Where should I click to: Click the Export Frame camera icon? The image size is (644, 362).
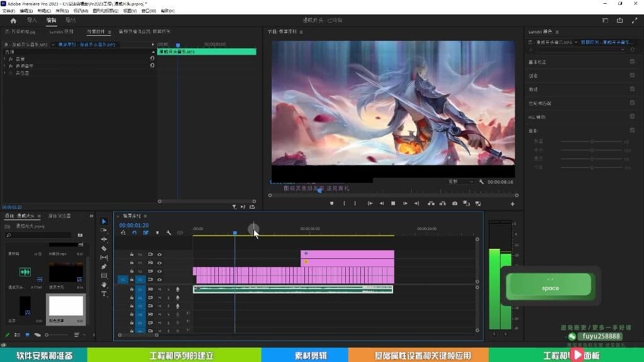point(455,204)
